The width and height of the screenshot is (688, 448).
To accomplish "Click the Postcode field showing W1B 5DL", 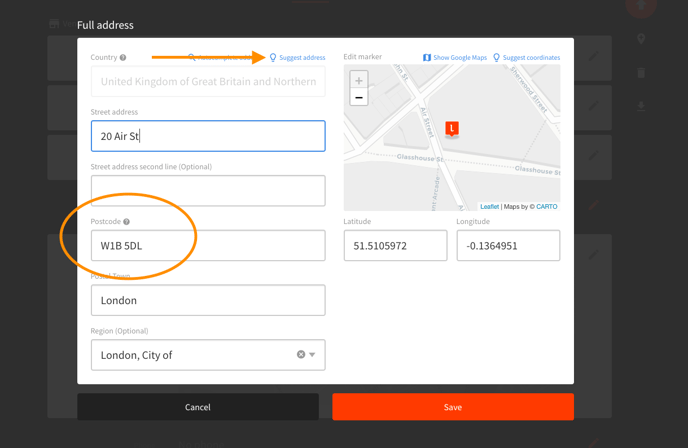I will tap(208, 246).
